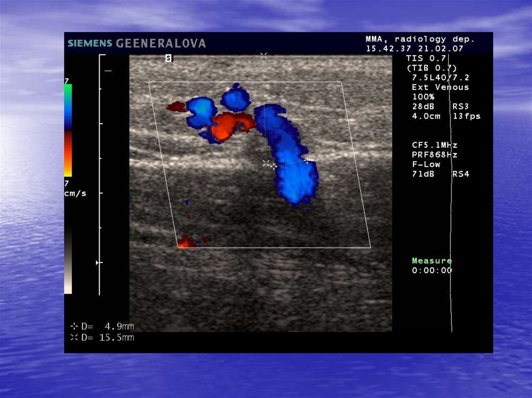Select the X caliper at the scan's top edge
532x398 pixels.
pyautogui.click(x=263, y=56)
